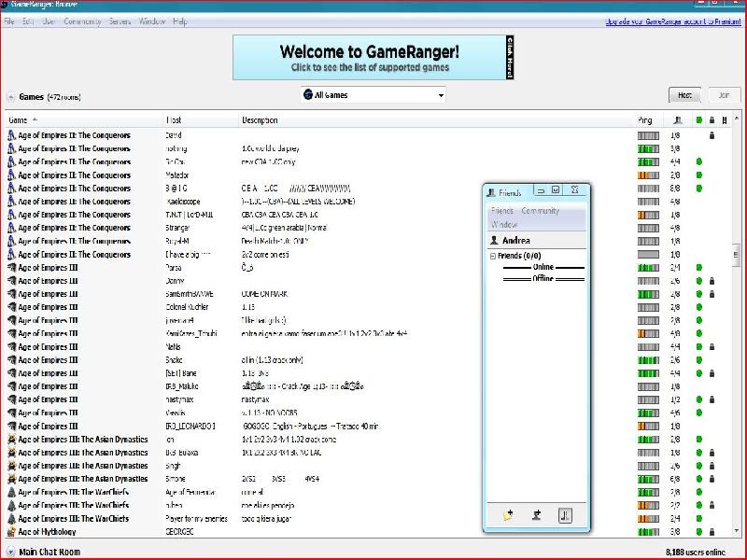
Task: Click the Age of Empires III icon in Parsa's row
Action: [x=11, y=268]
